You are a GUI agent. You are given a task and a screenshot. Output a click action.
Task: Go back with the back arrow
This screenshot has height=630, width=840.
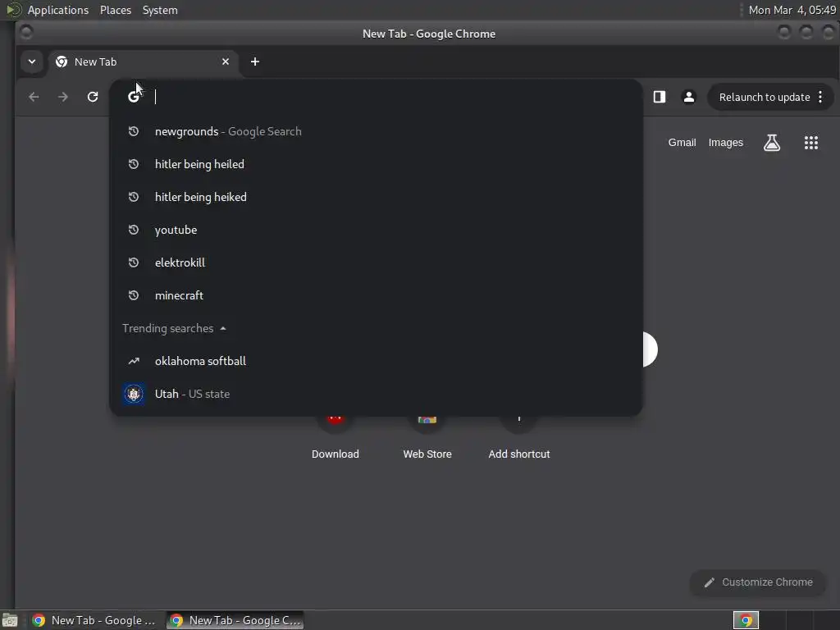click(34, 97)
